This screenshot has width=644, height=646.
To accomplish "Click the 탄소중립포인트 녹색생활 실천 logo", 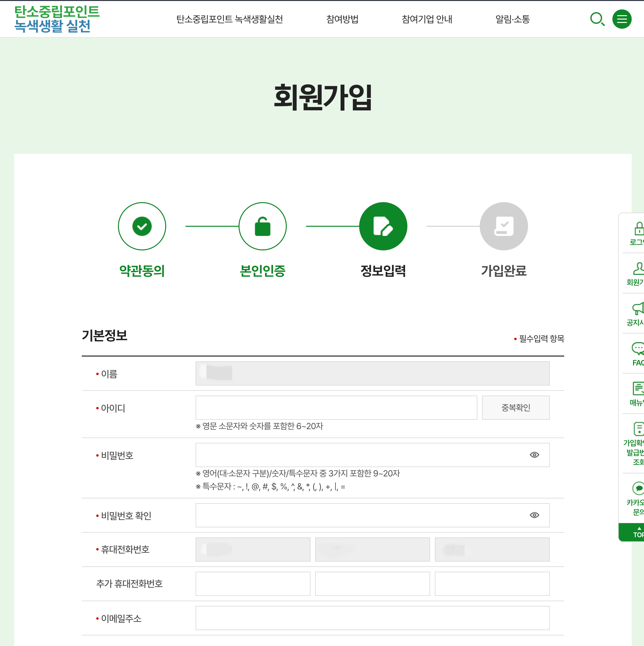I will [x=57, y=19].
